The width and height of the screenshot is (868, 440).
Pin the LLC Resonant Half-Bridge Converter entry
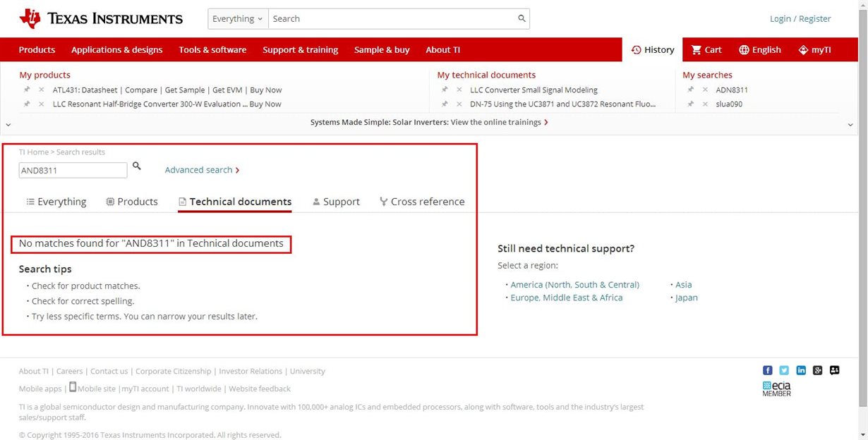click(x=27, y=104)
